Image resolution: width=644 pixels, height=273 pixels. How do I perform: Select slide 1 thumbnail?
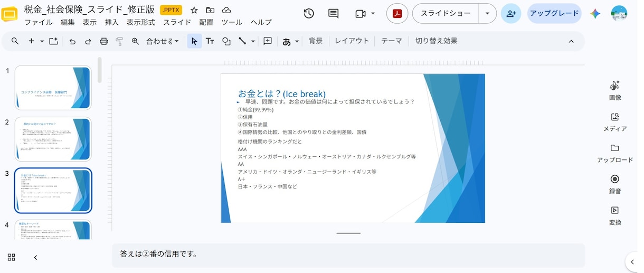point(53,88)
